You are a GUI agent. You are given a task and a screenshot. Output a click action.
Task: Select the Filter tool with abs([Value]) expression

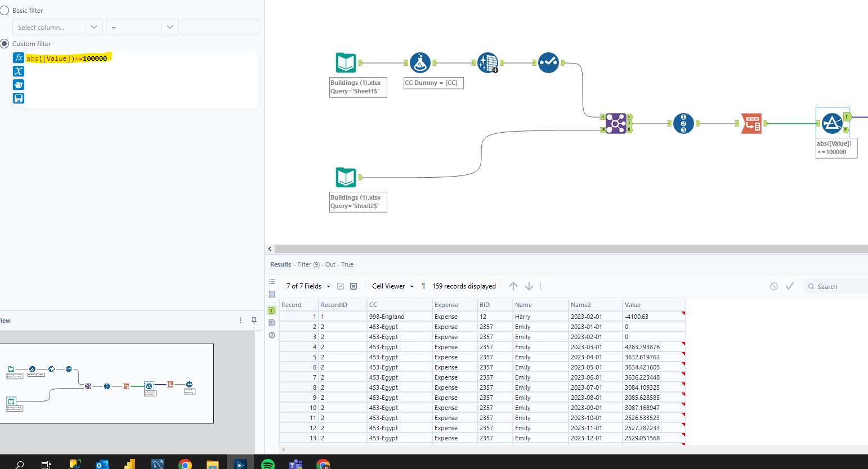click(x=832, y=123)
